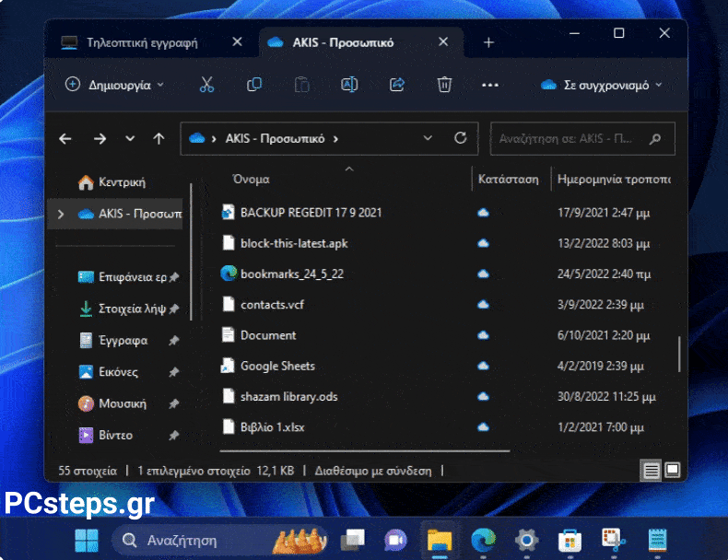Select Βιβλίο 1.xlsx file

(x=272, y=426)
